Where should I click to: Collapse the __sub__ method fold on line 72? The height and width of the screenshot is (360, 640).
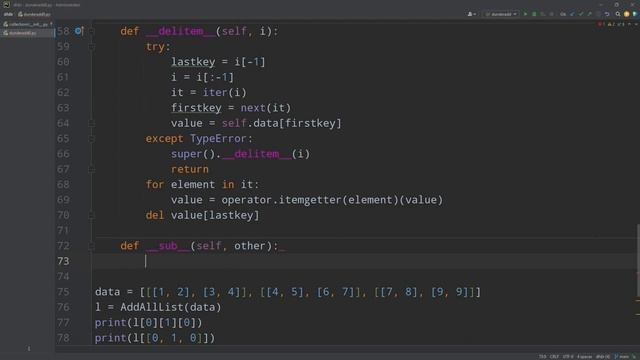(x=91, y=246)
